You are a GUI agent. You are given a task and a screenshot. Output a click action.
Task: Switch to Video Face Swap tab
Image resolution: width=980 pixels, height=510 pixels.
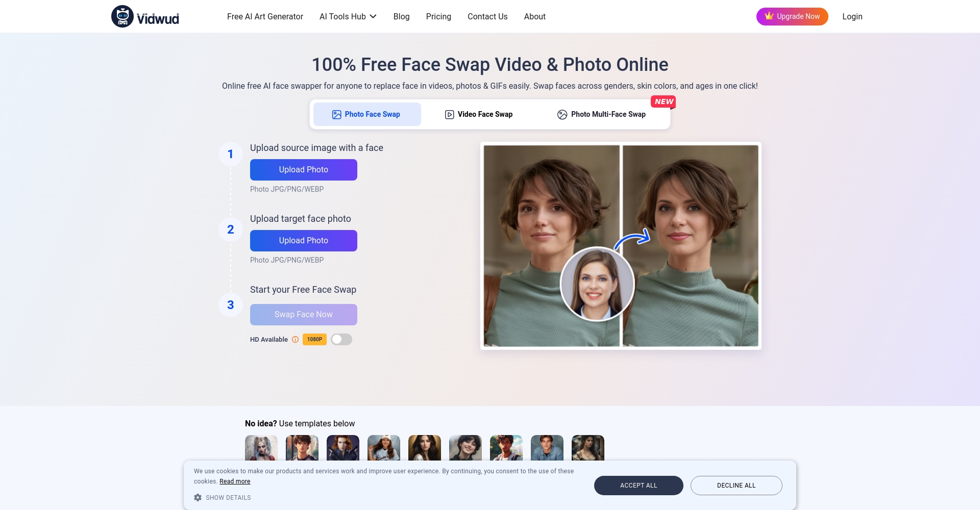pos(479,114)
